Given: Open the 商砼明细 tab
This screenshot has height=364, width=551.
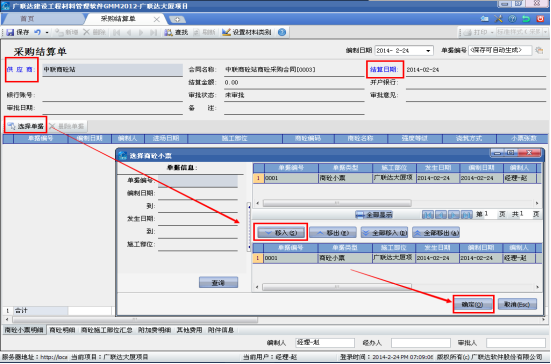Looking at the screenshot, I should pyautogui.click(x=62, y=330).
